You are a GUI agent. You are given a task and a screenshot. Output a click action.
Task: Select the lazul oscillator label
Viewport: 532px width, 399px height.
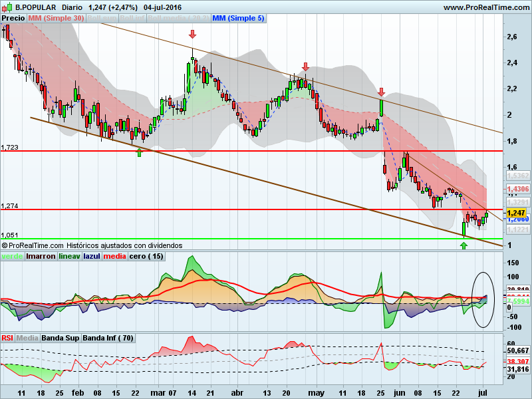coord(92,256)
